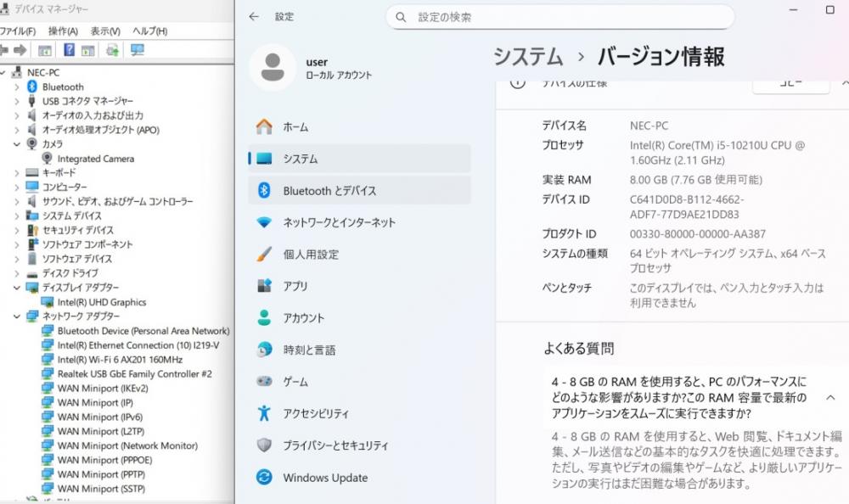The image size is (849, 504).
Task: Click the paintbrush personalization icon
Action: point(264,255)
